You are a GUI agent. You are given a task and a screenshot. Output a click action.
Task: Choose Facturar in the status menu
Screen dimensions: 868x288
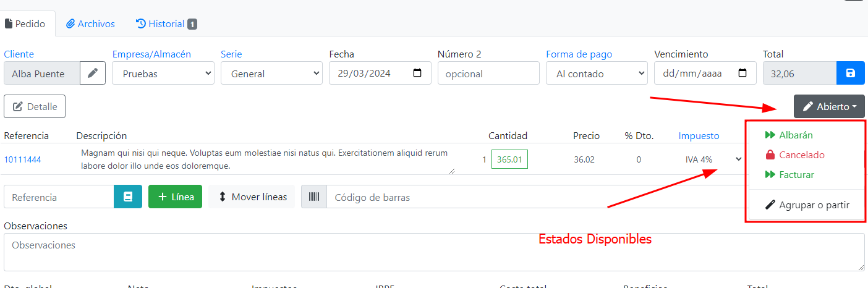click(807, 174)
